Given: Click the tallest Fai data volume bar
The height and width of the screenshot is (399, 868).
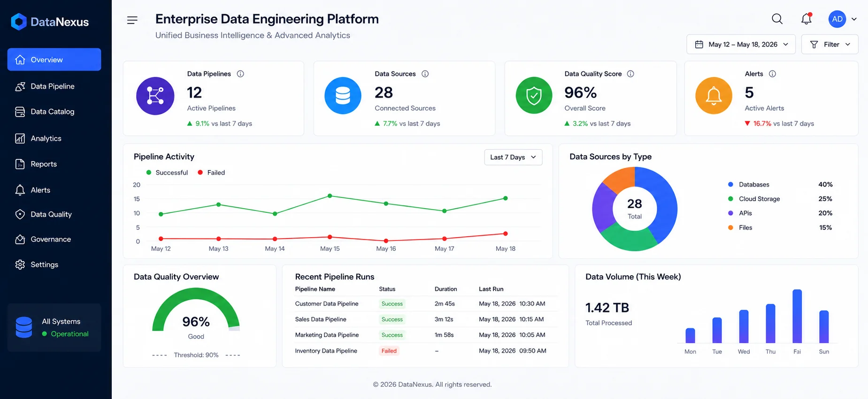Looking at the screenshot, I should pyautogui.click(x=797, y=316).
